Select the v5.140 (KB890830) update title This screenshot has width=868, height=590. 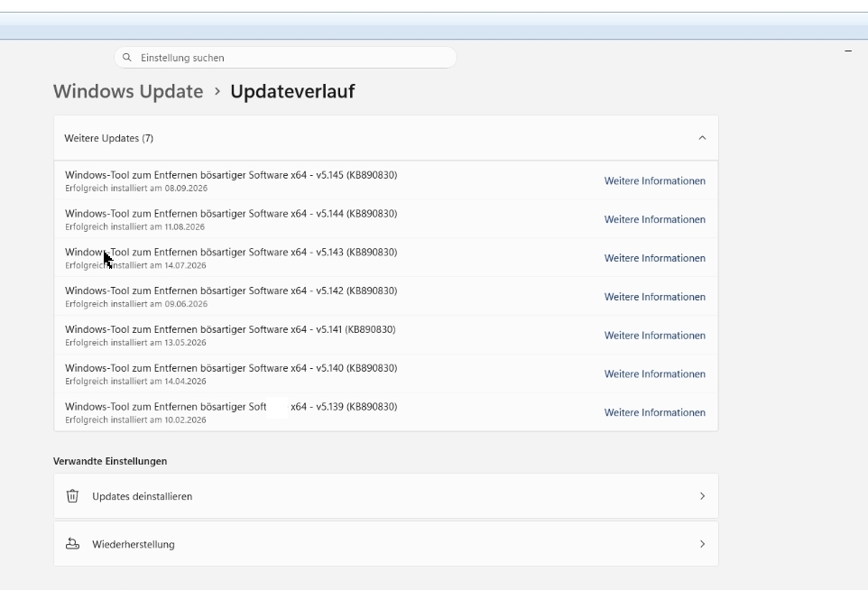click(231, 368)
